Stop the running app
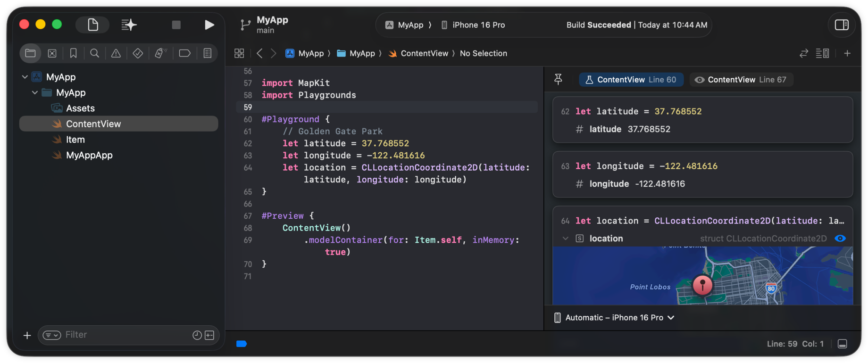868x363 pixels. click(x=176, y=25)
